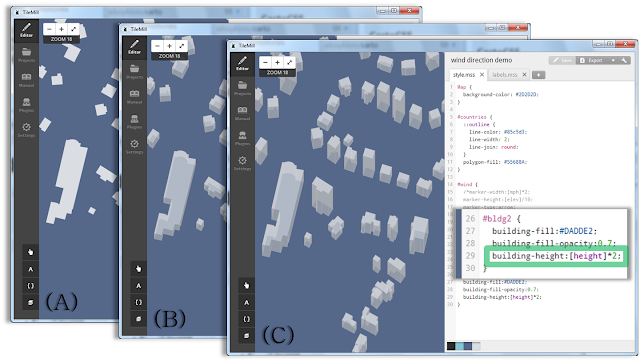
Task: Select the layers stack tool in window B
Action: click(x=138, y=319)
